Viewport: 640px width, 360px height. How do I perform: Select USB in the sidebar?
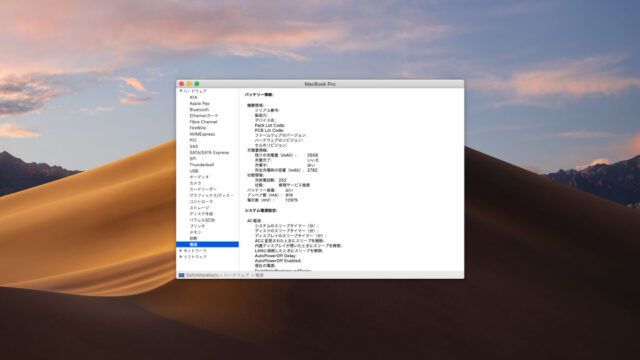tap(193, 171)
